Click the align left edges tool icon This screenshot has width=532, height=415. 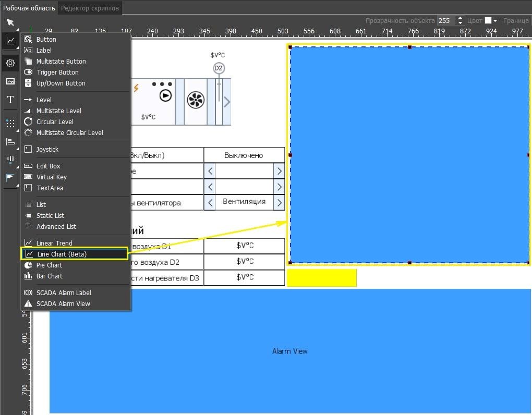pyautogui.click(x=10, y=142)
